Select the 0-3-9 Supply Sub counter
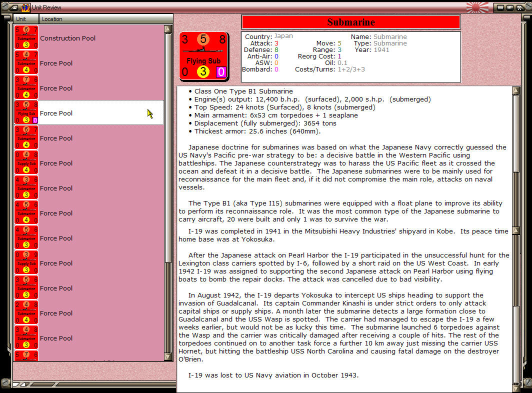This screenshot has width=532, height=393. point(26,262)
